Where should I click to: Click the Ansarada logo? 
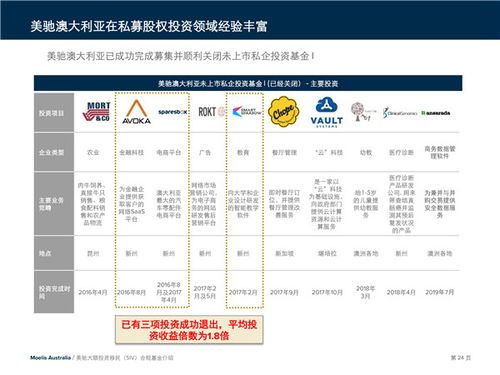click(x=436, y=113)
